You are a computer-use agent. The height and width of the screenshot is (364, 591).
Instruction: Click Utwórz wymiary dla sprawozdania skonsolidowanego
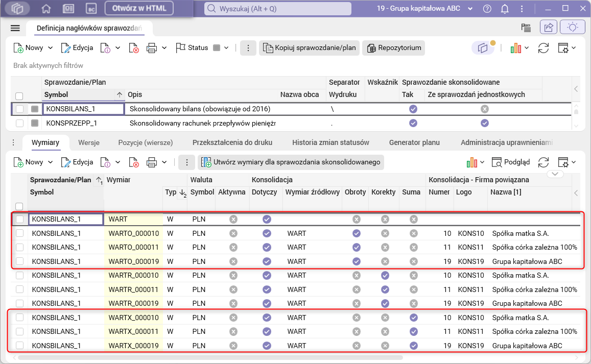pyautogui.click(x=291, y=162)
